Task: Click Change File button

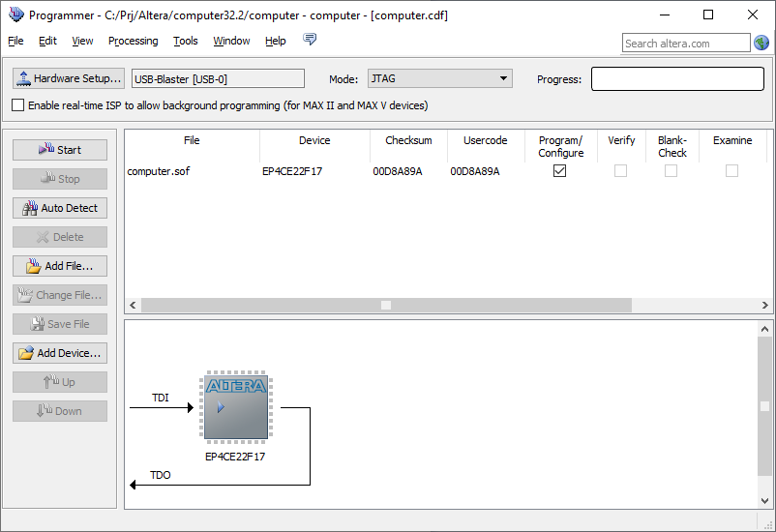Action: click(x=60, y=295)
